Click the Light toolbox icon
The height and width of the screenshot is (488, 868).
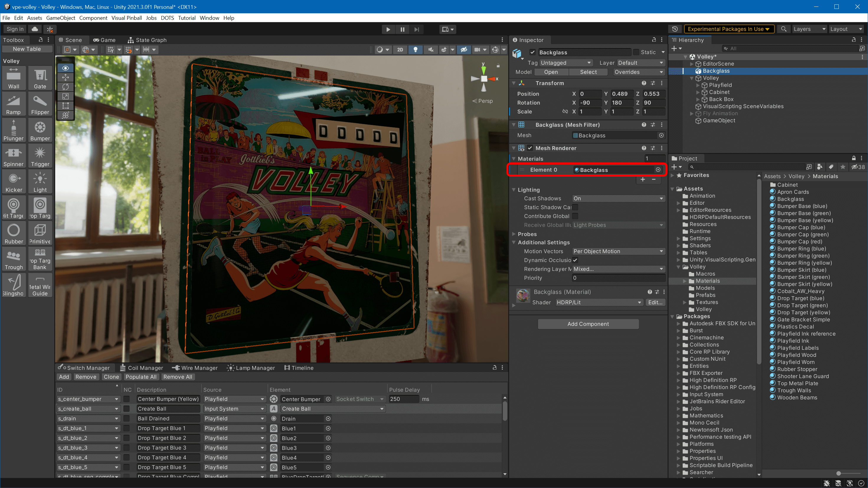coord(40,182)
